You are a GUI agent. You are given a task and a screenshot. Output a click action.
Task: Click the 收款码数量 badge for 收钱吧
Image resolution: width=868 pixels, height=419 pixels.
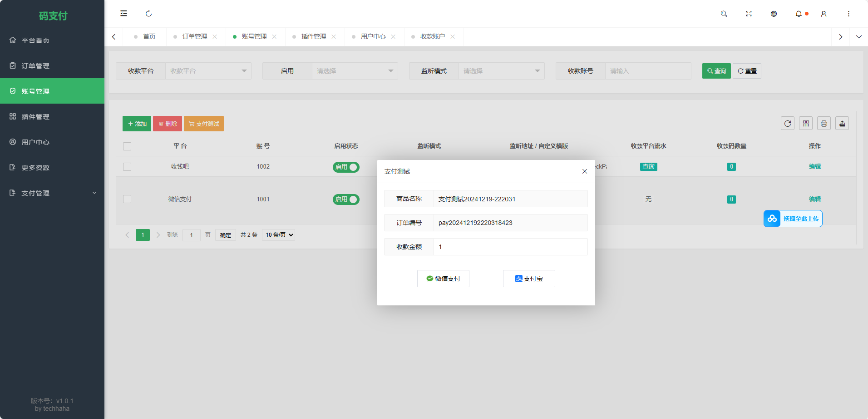click(731, 167)
